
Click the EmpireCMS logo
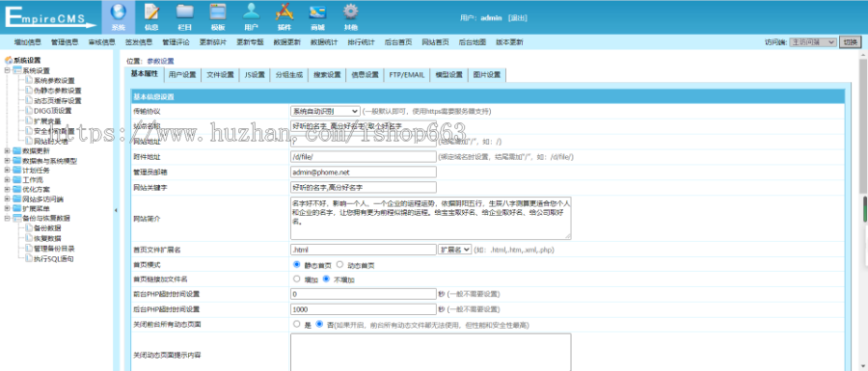point(50,16)
